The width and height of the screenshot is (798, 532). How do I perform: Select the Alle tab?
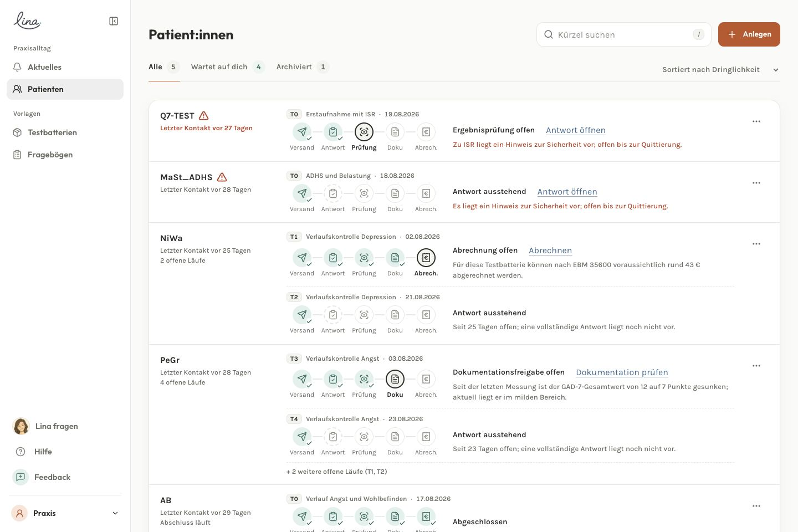pos(164,67)
